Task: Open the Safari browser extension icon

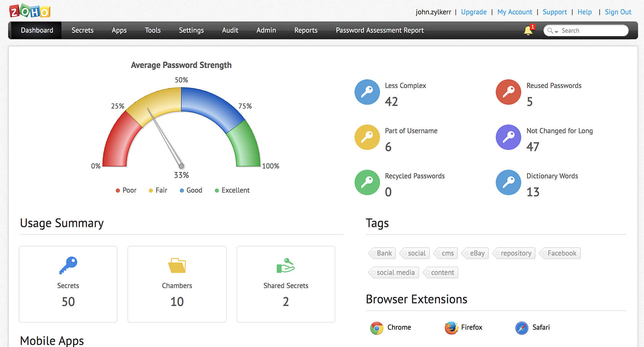Action: point(521,328)
